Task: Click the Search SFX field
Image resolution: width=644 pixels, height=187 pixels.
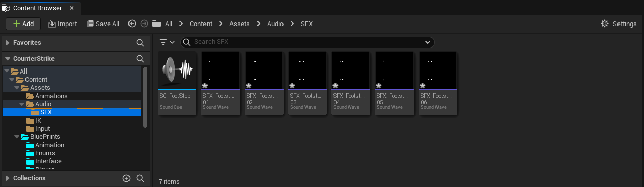Action: click(x=307, y=42)
